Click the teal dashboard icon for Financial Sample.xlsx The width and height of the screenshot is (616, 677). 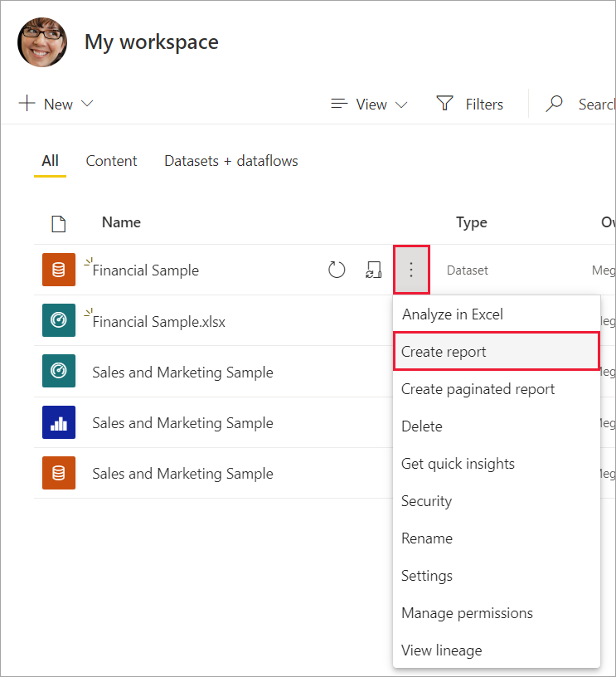click(x=59, y=320)
